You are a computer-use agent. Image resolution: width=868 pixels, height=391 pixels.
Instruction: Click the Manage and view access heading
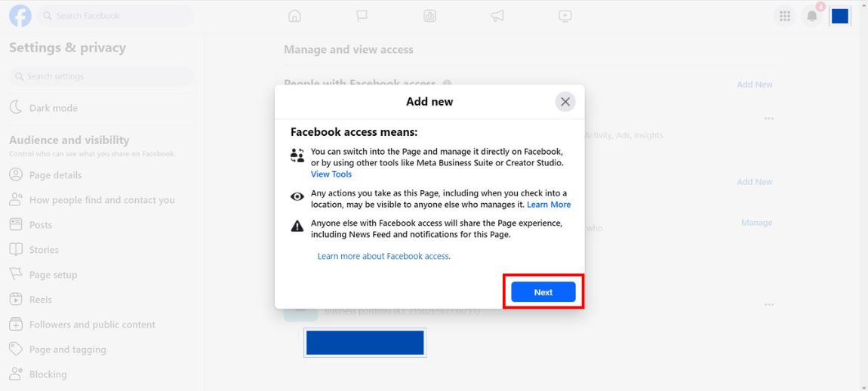click(x=349, y=49)
